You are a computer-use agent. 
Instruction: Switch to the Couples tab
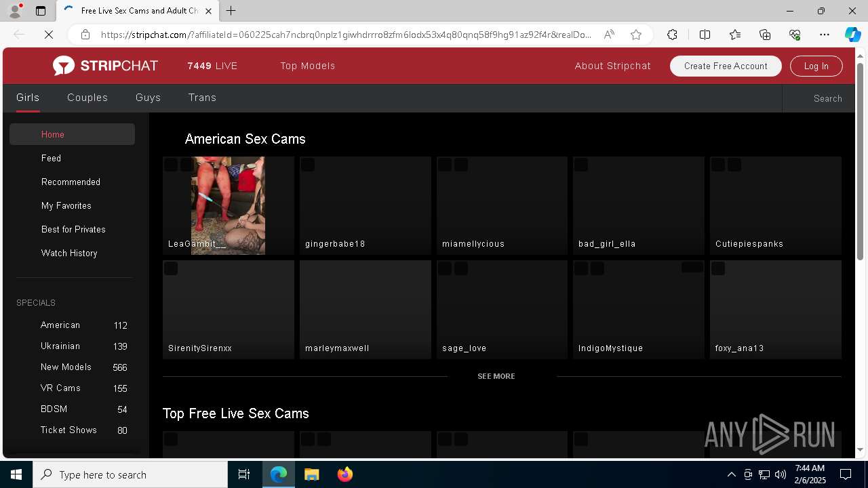(x=87, y=98)
